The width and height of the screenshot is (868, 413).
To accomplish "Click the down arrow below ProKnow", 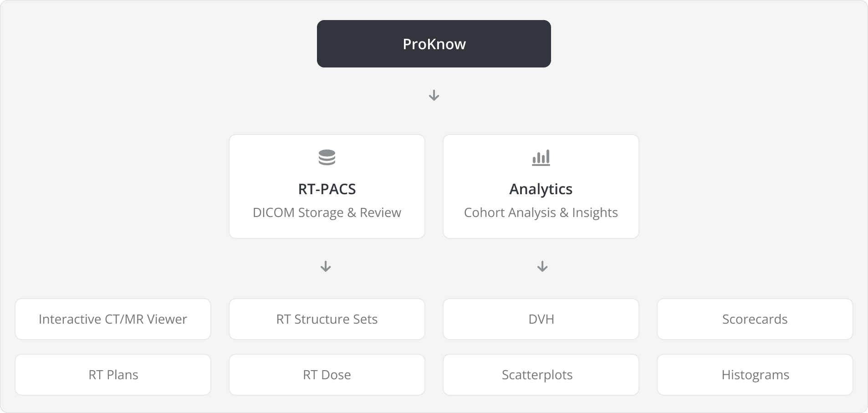I will [434, 95].
